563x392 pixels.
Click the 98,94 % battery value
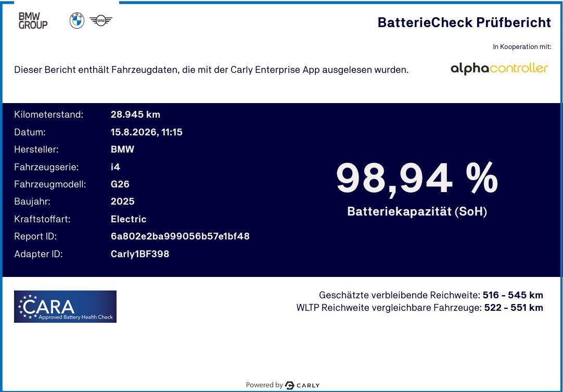coord(417,179)
